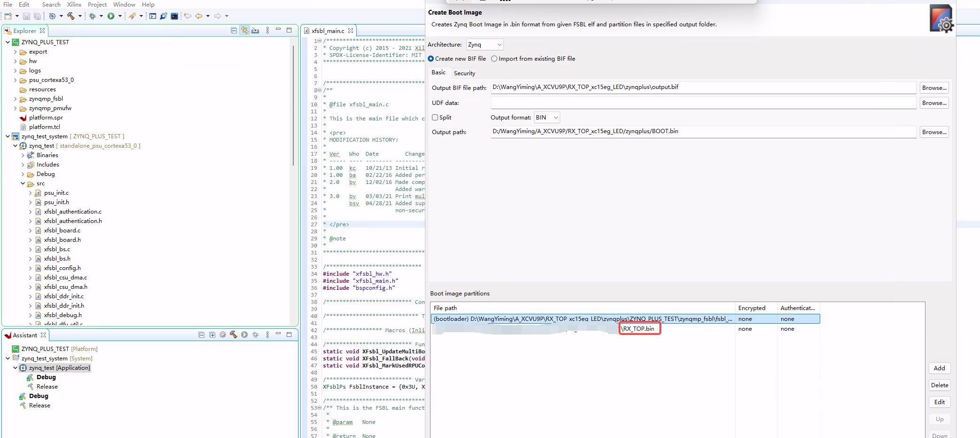The image size is (980, 438).
Task: Click the XSCT Console toolbar icon
Action: coord(153,16)
